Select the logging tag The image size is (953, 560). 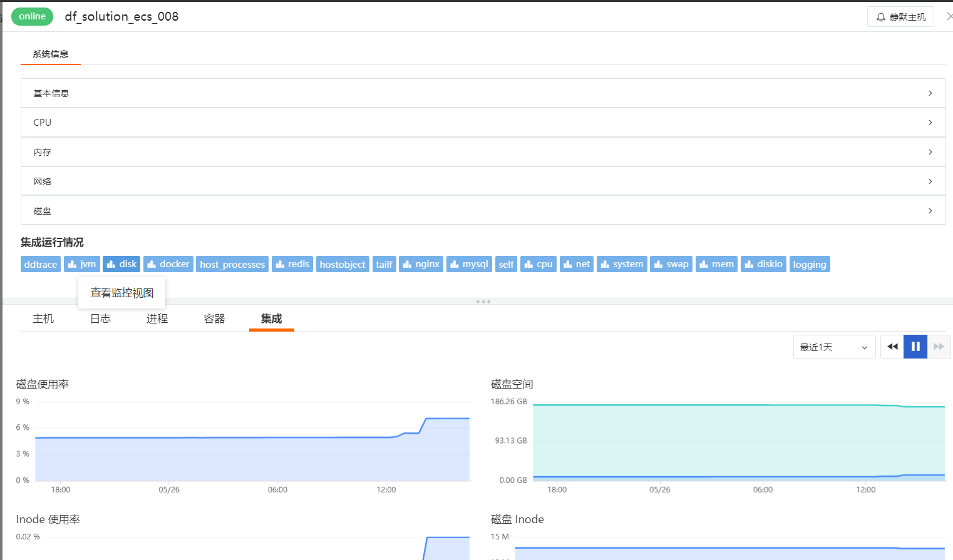810,264
